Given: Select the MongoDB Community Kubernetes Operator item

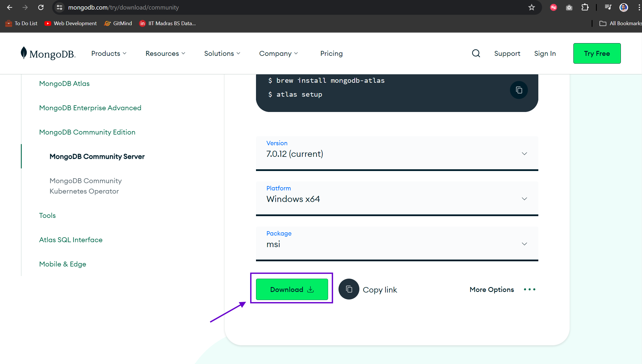Looking at the screenshot, I should 85,185.
